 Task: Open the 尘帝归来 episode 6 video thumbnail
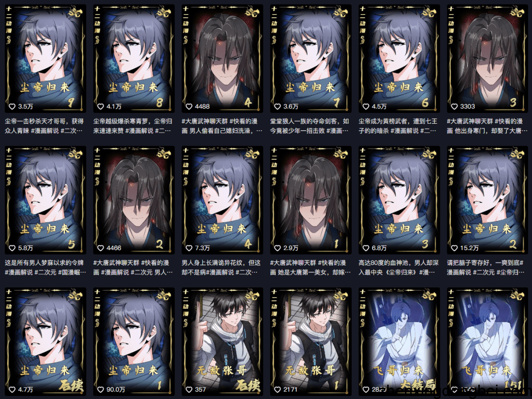point(399,58)
